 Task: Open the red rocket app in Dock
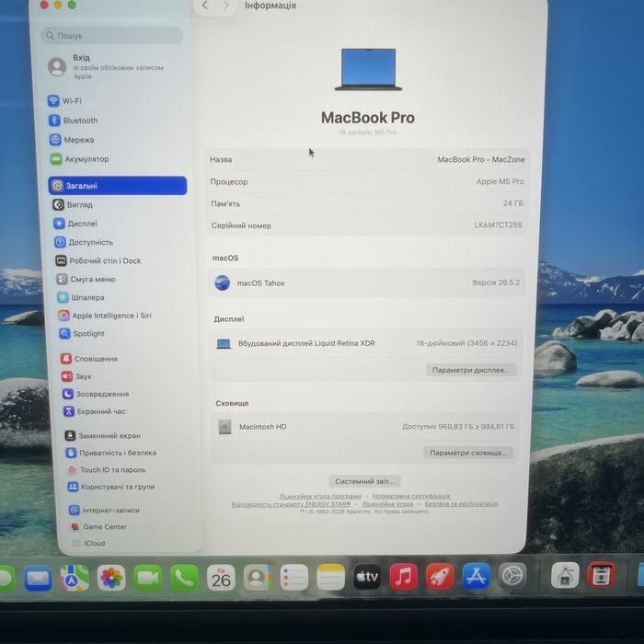pos(440,577)
